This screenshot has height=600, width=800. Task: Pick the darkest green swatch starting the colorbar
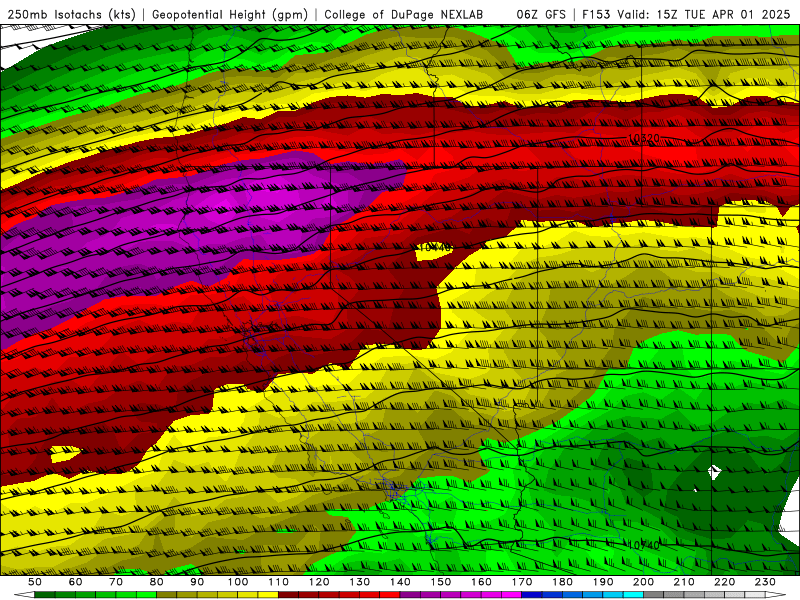pos(45,595)
